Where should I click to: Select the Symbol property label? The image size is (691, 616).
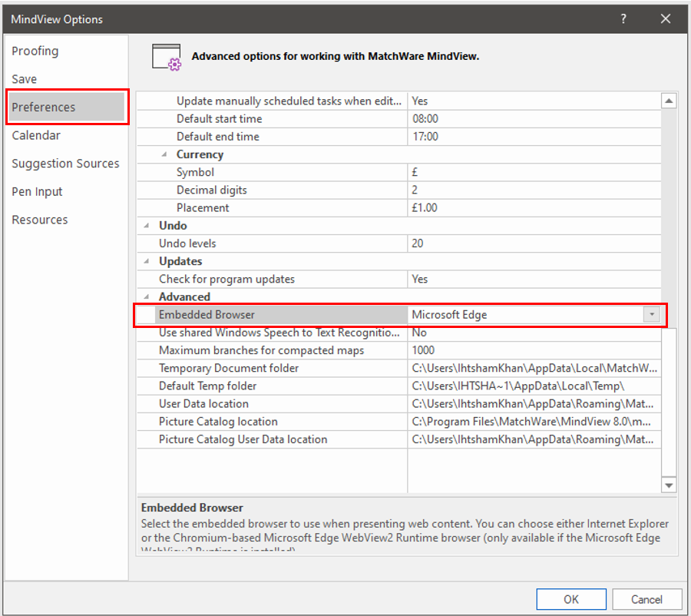[195, 172]
